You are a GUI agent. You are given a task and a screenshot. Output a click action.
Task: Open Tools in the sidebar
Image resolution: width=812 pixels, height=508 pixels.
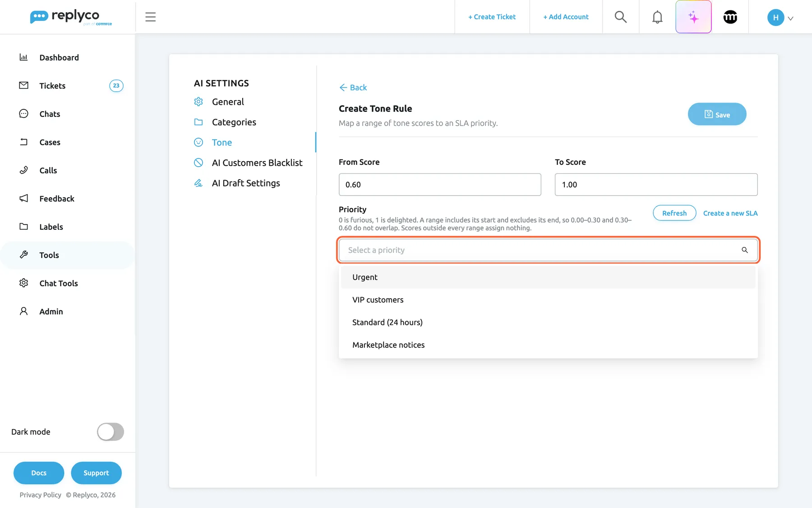pos(68,255)
